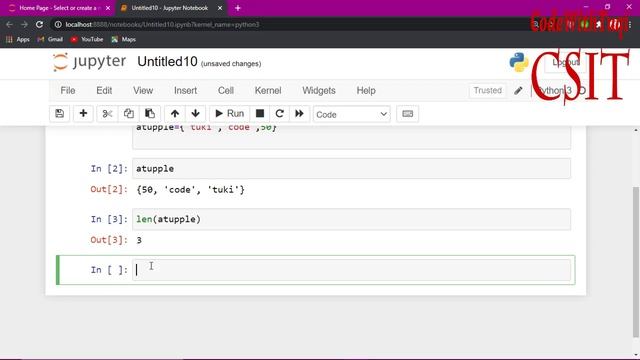Copy selected cells icon
The height and width of the screenshot is (360, 640).
[x=129, y=114]
